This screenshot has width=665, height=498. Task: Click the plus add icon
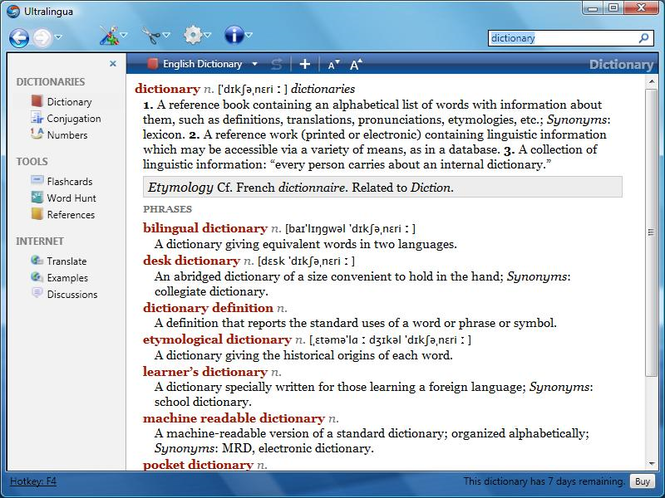coord(305,64)
